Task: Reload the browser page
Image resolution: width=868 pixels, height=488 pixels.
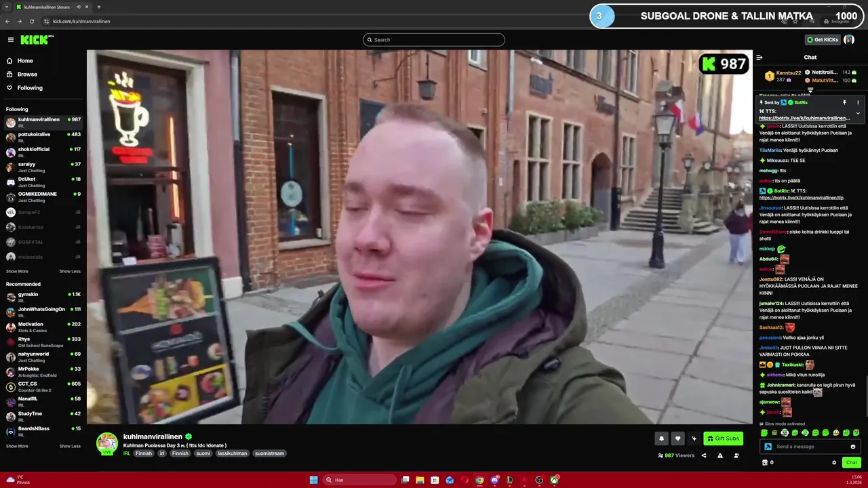Action: click(31, 21)
